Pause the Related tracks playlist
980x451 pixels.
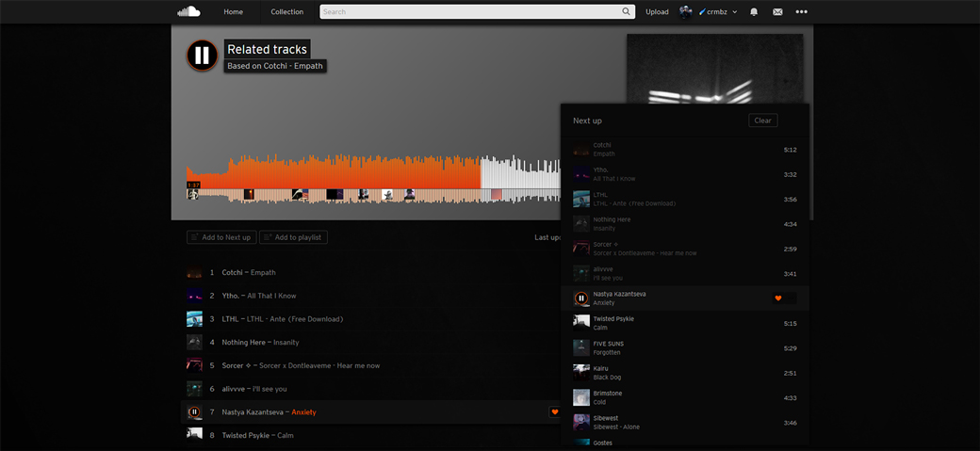click(x=202, y=55)
